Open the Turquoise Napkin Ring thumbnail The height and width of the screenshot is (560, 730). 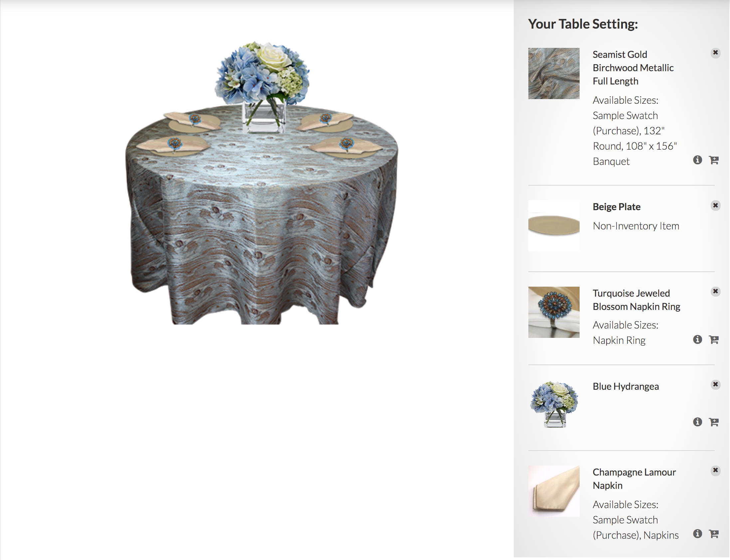point(554,312)
